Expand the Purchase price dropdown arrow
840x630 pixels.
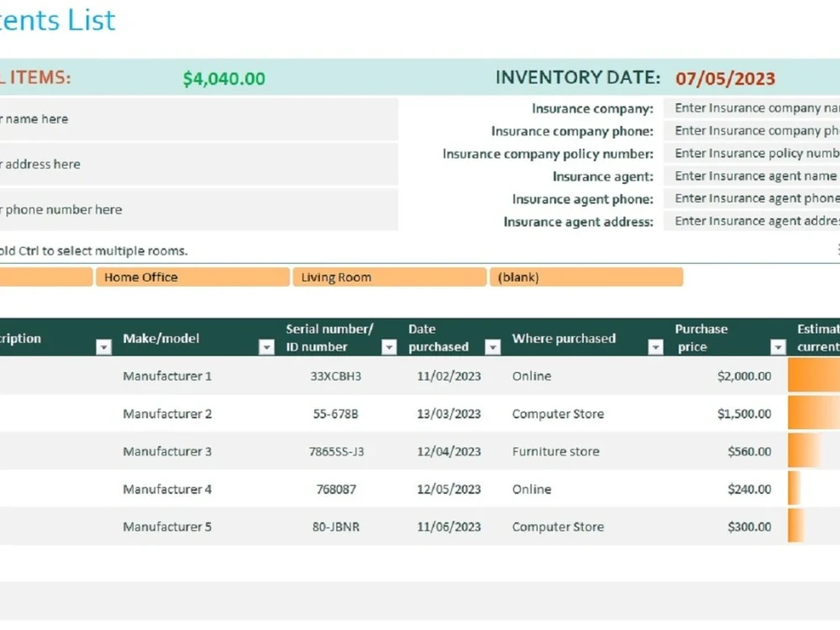pos(778,346)
